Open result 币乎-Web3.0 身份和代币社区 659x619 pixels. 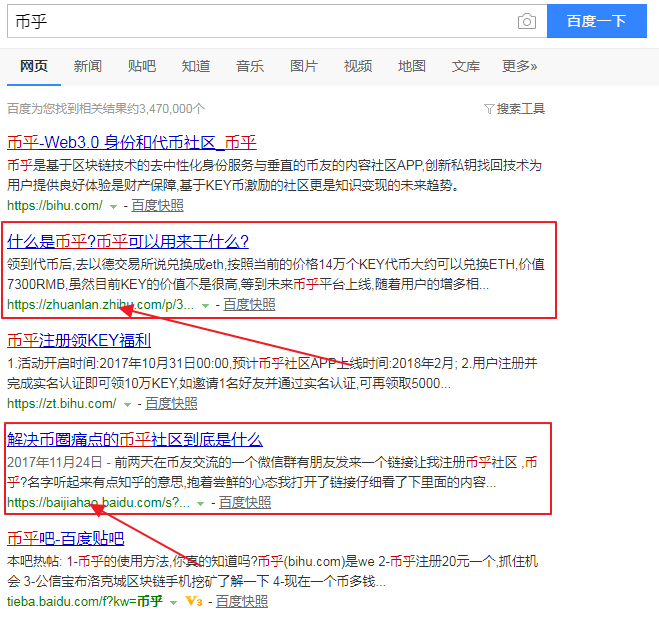click(x=132, y=142)
